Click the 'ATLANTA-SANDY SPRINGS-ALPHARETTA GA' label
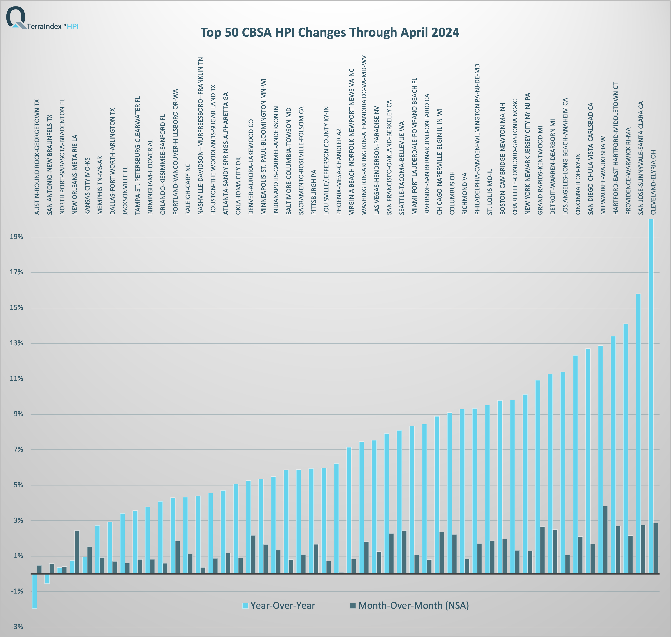The height and width of the screenshot is (637, 672). point(226,153)
